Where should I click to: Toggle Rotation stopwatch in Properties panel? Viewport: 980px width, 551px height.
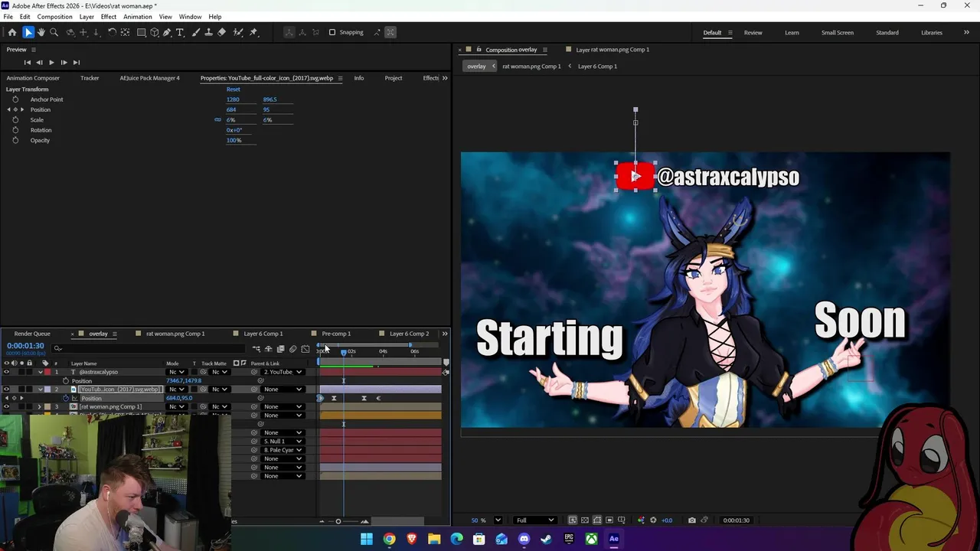click(x=15, y=130)
